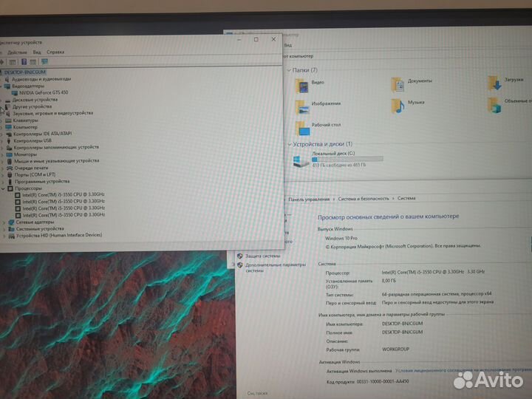Click the unknown-device icon beside Другие устройства
Viewport: 532px width, 399px height.
click(x=8, y=107)
